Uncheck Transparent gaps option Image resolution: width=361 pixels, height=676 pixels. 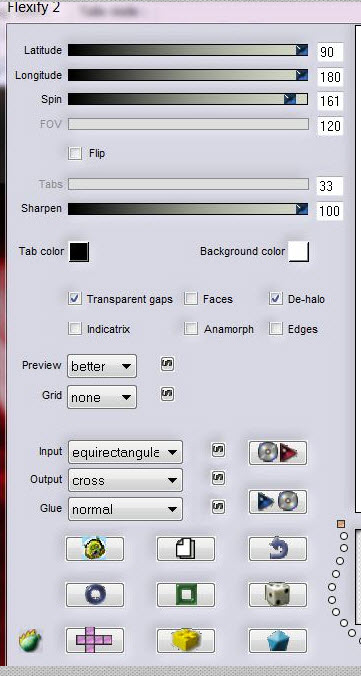coord(75,299)
